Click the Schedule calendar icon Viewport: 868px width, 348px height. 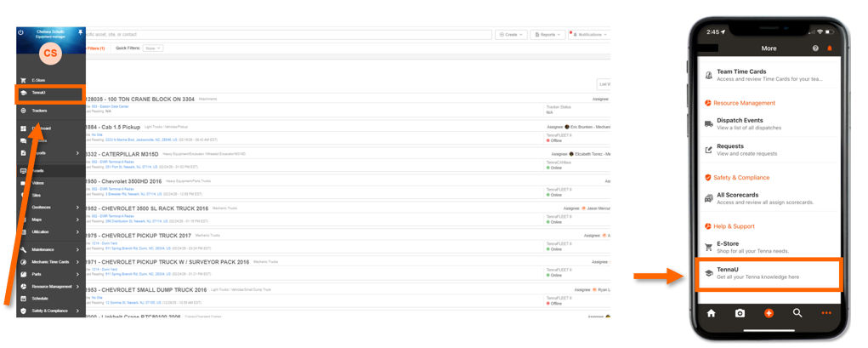(x=23, y=298)
